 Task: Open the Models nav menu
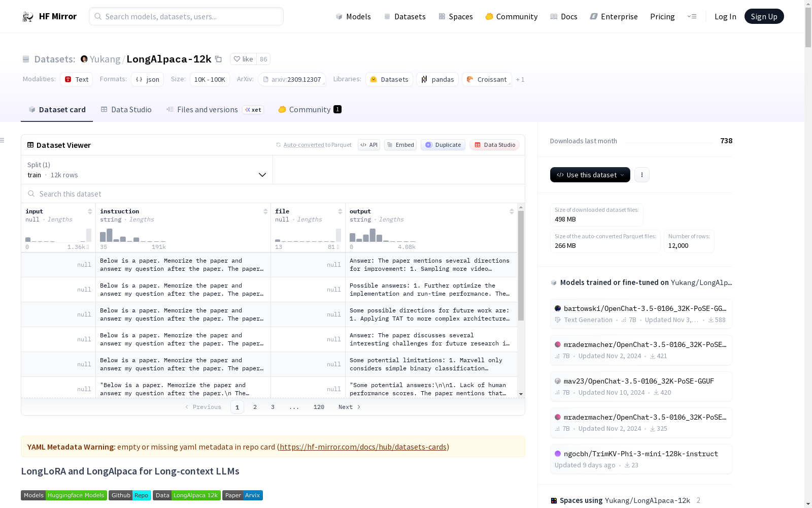pyautogui.click(x=353, y=17)
